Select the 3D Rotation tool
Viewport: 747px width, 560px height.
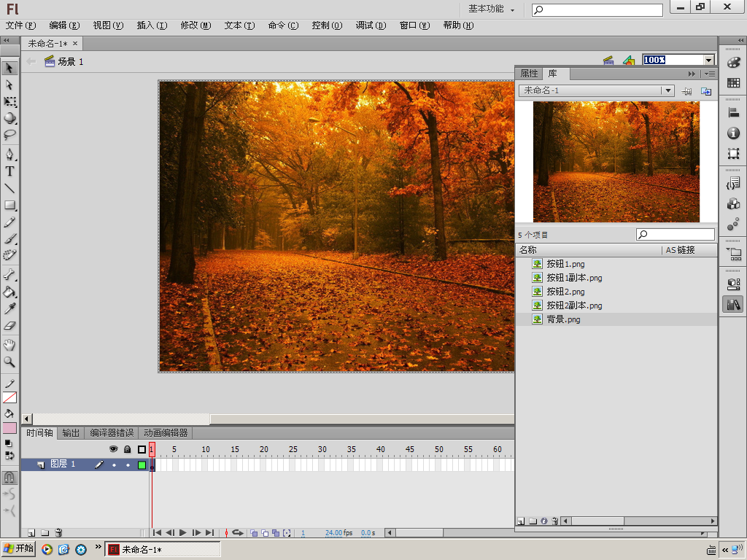click(9, 118)
